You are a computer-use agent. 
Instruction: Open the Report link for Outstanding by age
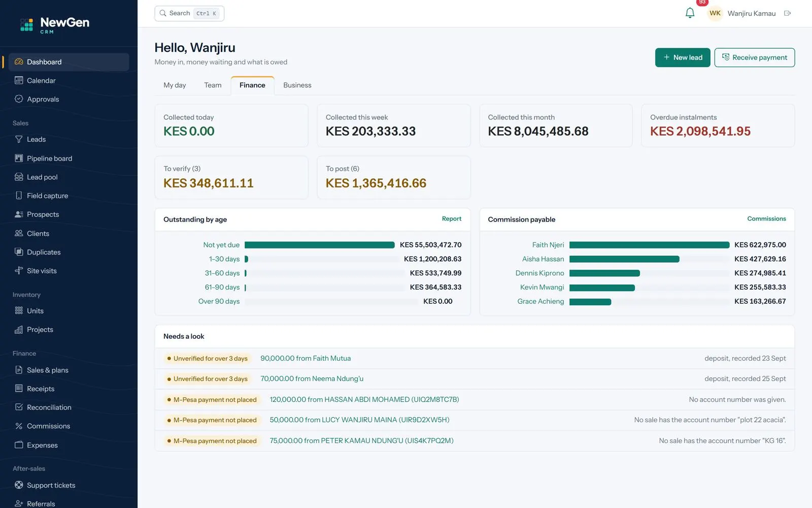point(452,219)
